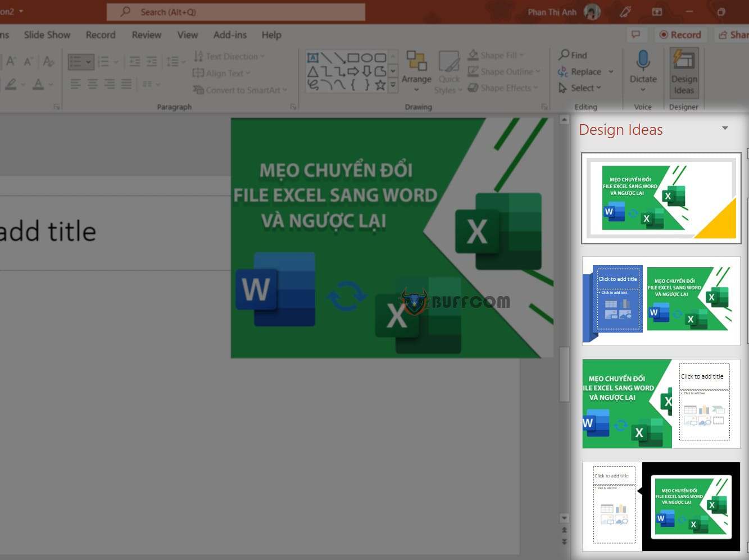Choose design idea with image on left
Viewport: 749px width, 560px height.
(661, 404)
